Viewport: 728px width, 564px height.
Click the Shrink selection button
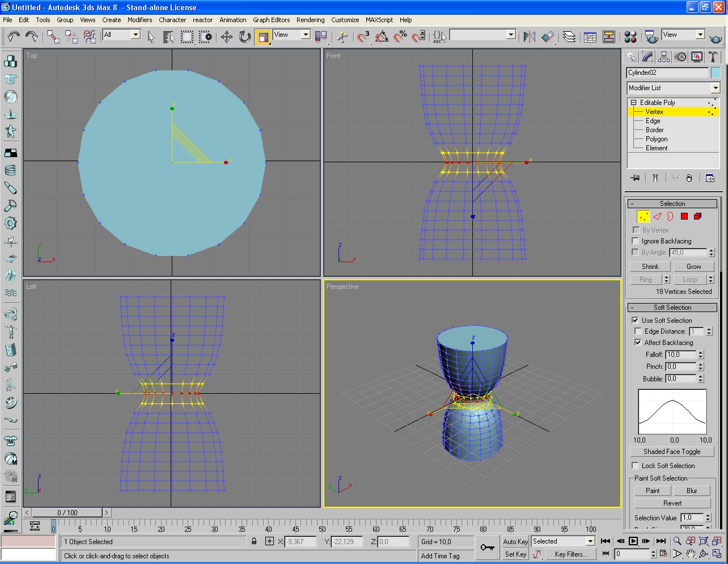(650, 267)
